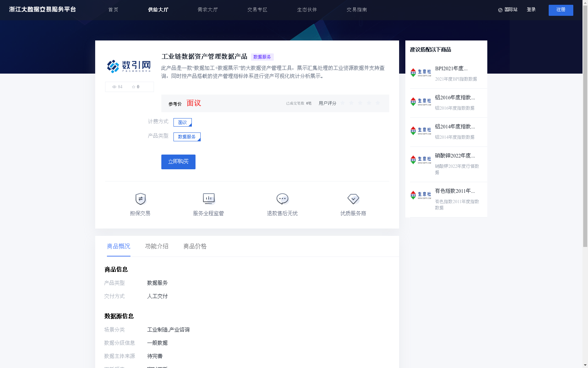Click the product title 工业链数据资产管理数据产品

[204, 56]
